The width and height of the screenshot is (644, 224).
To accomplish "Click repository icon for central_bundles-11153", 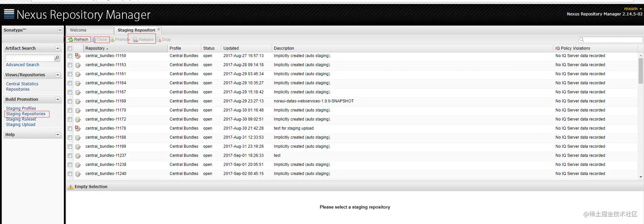I will tap(78, 65).
